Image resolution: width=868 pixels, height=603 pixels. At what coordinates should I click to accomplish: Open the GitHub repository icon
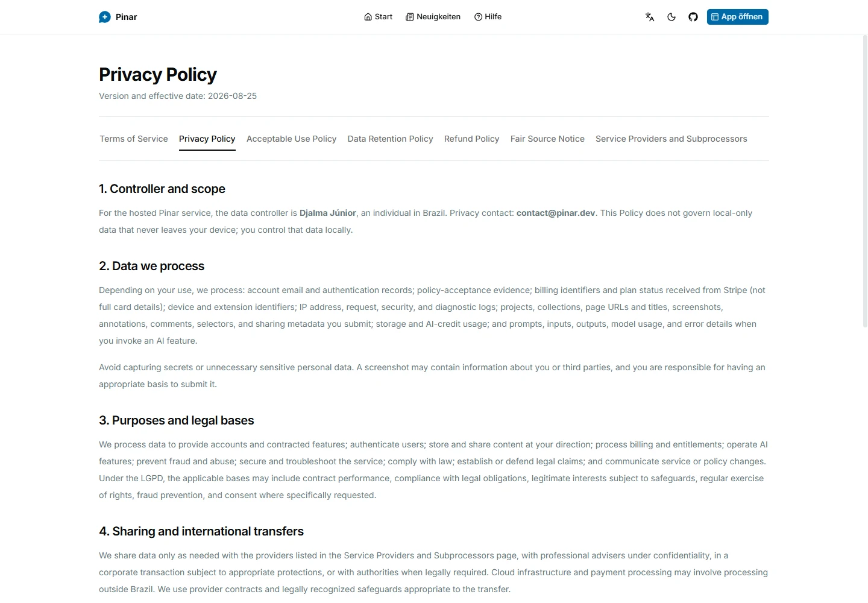coord(693,17)
